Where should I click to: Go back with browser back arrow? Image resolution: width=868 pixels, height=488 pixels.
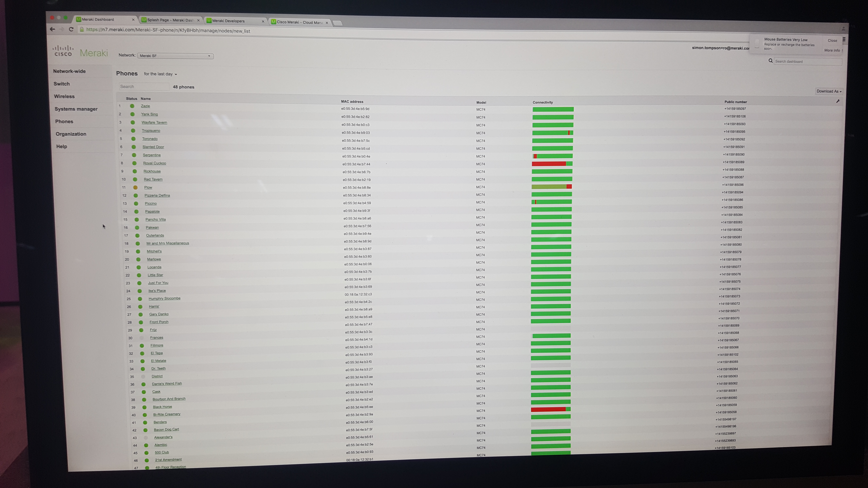pyautogui.click(x=52, y=29)
